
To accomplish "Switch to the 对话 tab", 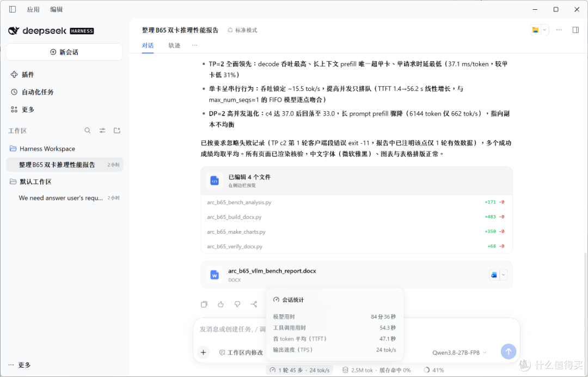I will point(148,45).
